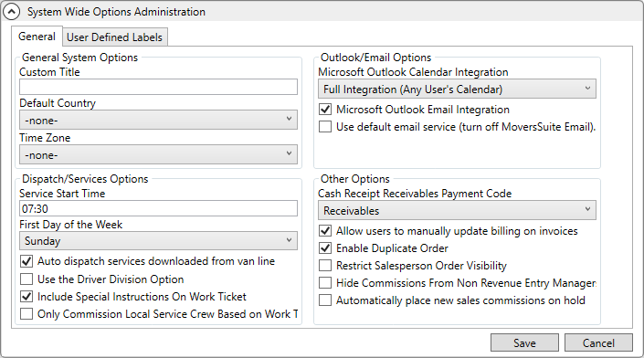
Task: Click into the Custom Title field
Action: click(158, 87)
